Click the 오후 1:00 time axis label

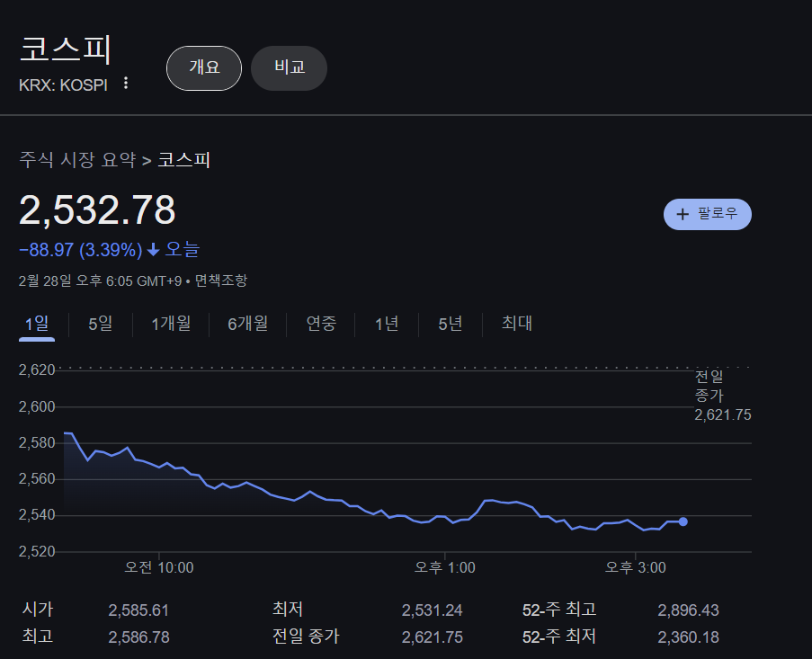445,567
